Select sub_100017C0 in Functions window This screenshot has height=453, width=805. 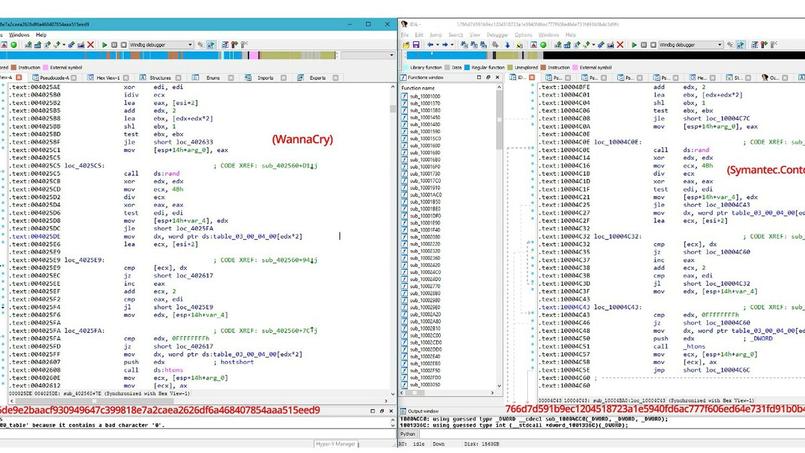[425, 181]
